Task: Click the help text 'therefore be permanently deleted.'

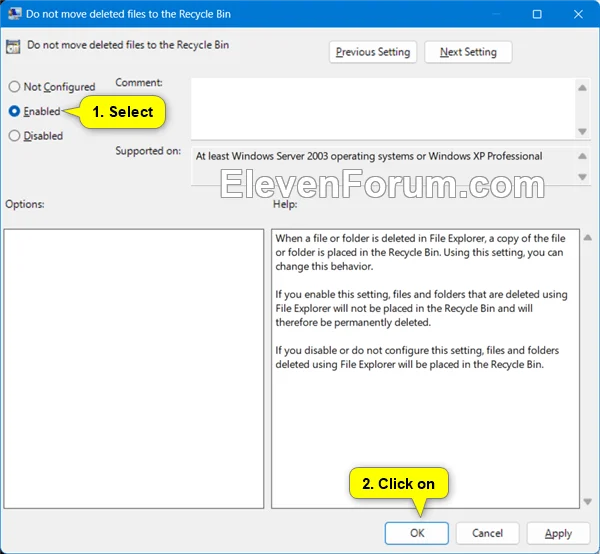Action: (x=353, y=323)
